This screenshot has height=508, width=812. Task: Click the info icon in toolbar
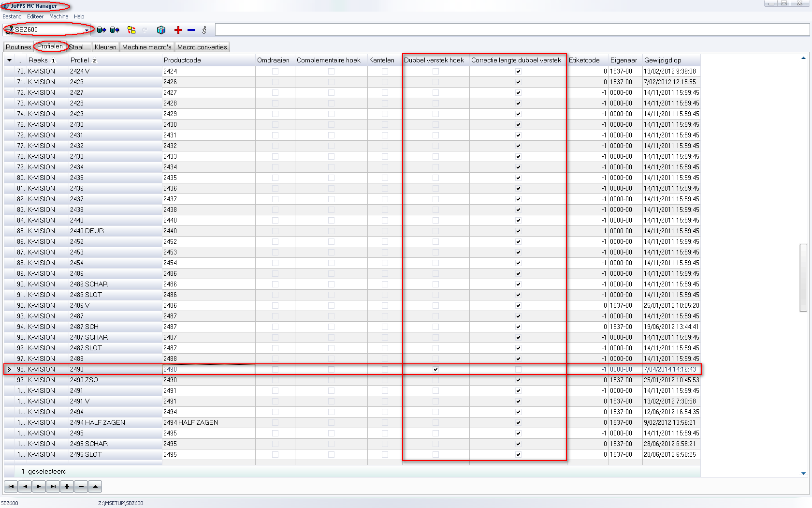tap(204, 30)
